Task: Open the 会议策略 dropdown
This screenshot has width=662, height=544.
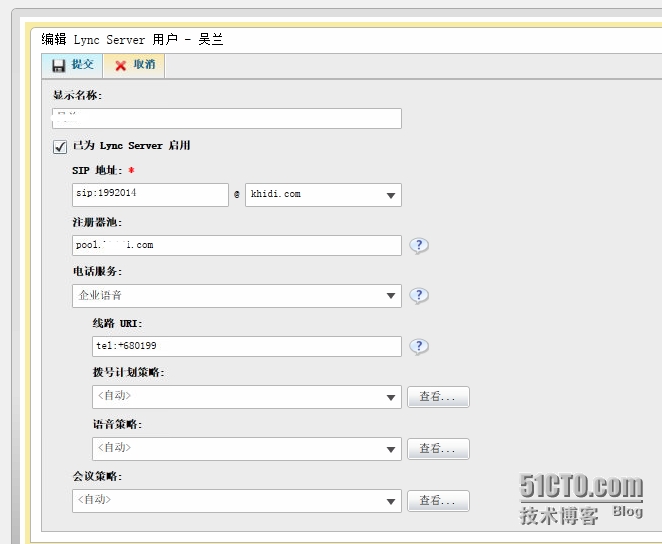Action: [236, 501]
